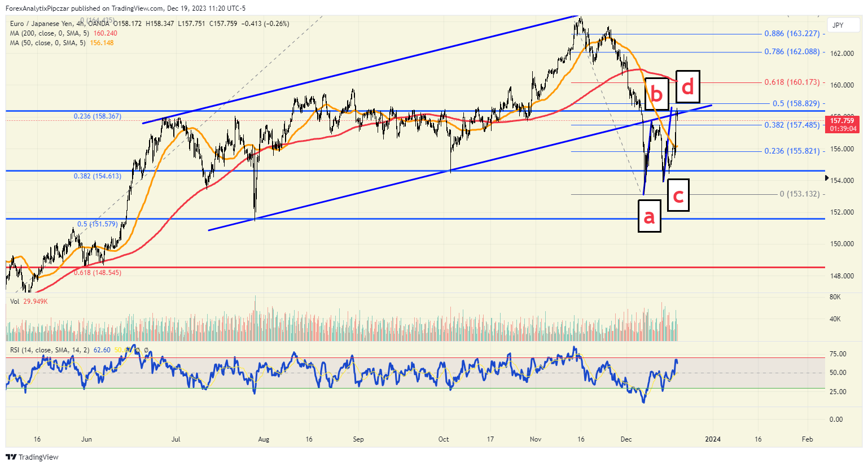Select the MA (50, close, 0, SMA, 5) legend
Viewport: 868px width, 467px height.
pos(48,43)
